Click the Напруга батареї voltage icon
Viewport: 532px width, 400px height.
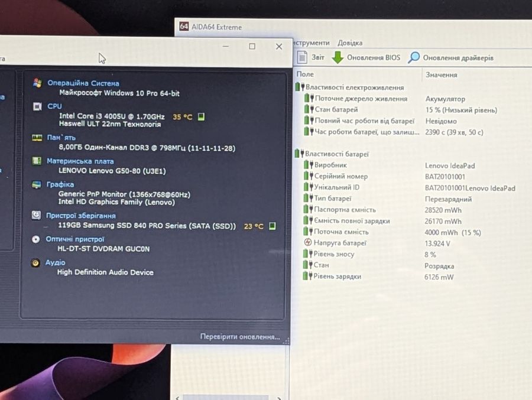pyautogui.click(x=307, y=243)
